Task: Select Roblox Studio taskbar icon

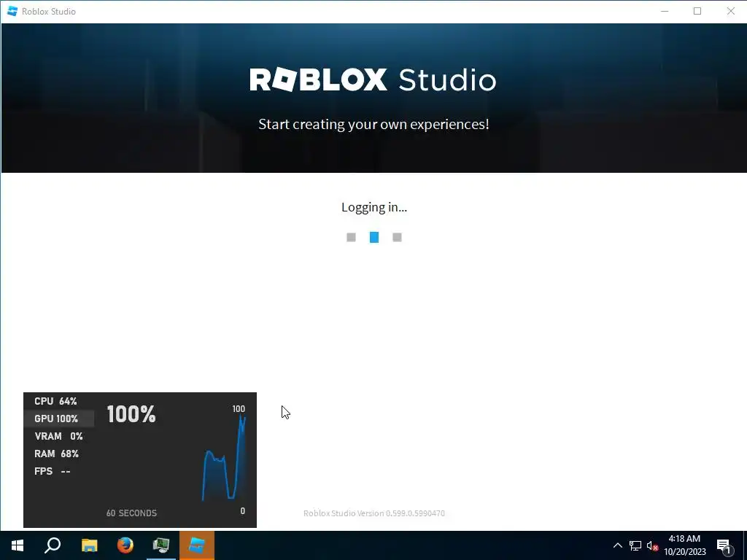Action: [197, 545]
